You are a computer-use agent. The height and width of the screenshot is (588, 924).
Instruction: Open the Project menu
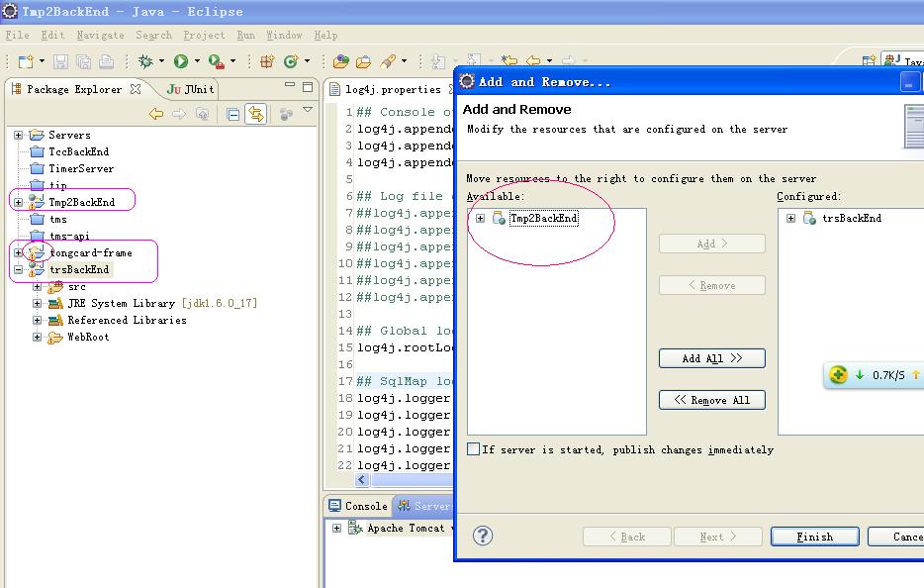point(204,35)
